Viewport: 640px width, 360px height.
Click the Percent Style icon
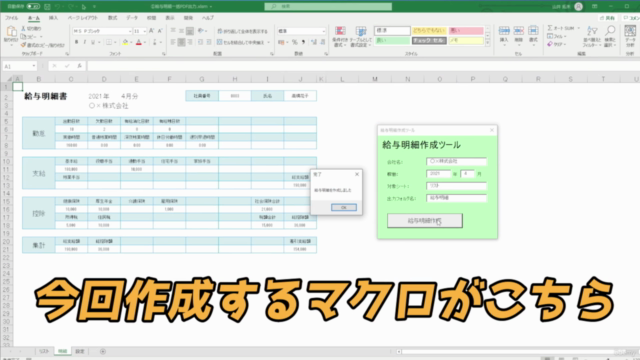click(x=295, y=42)
